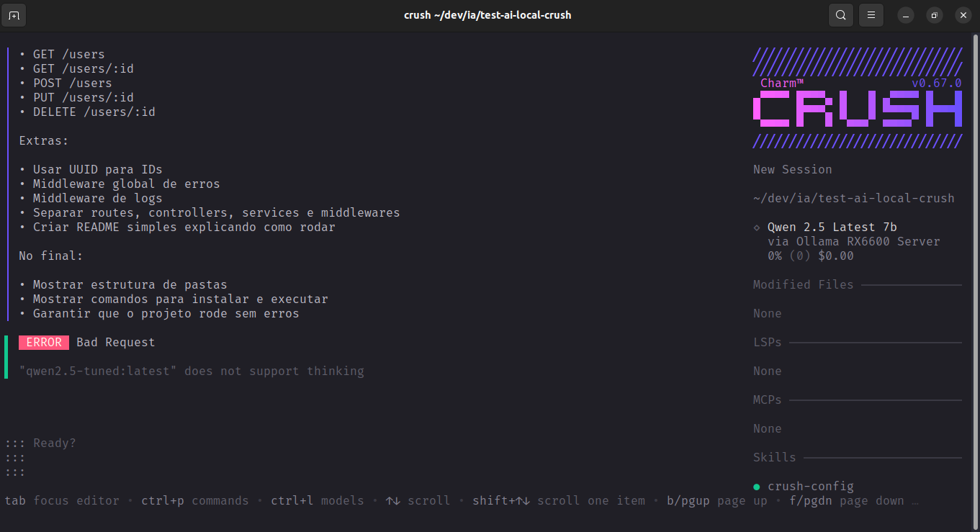Close the terminal window
The width and height of the screenshot is (980, 532).
point(963,15)
